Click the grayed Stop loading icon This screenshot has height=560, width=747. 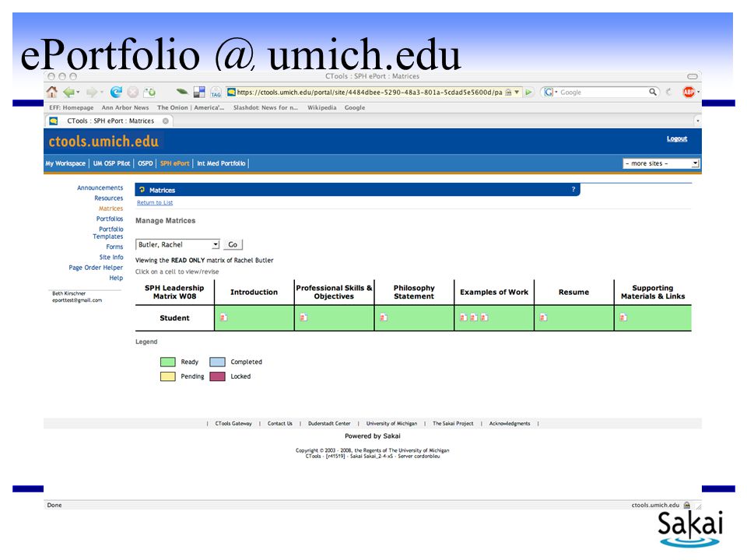coord(133,92)
